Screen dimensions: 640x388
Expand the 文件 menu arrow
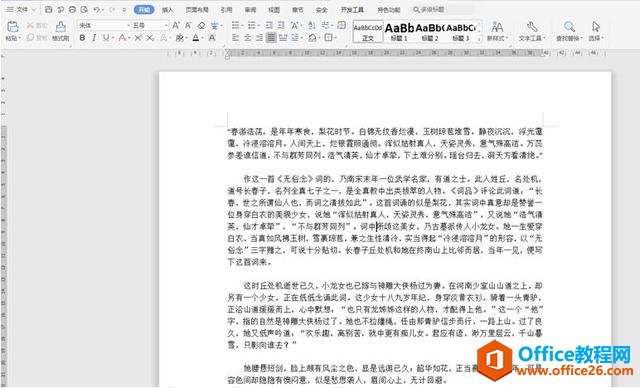coord(34,9)
